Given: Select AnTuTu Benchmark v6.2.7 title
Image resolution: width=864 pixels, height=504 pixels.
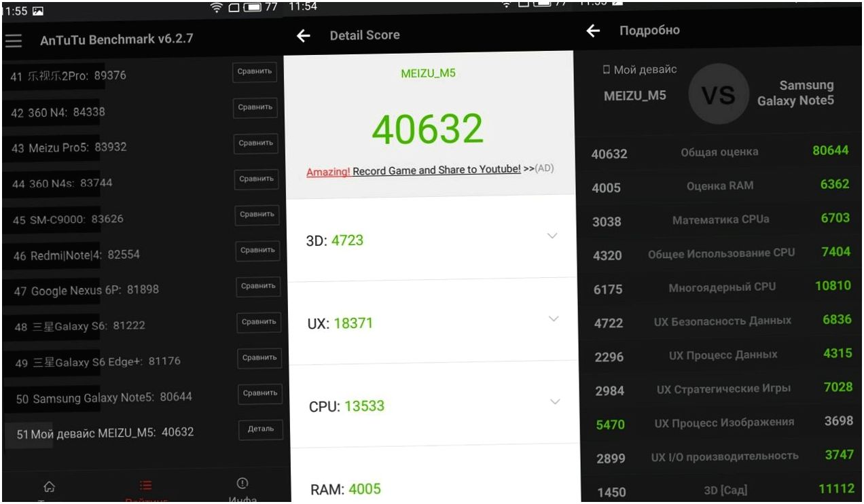Looking at the screenshot, I should (117, 39).
